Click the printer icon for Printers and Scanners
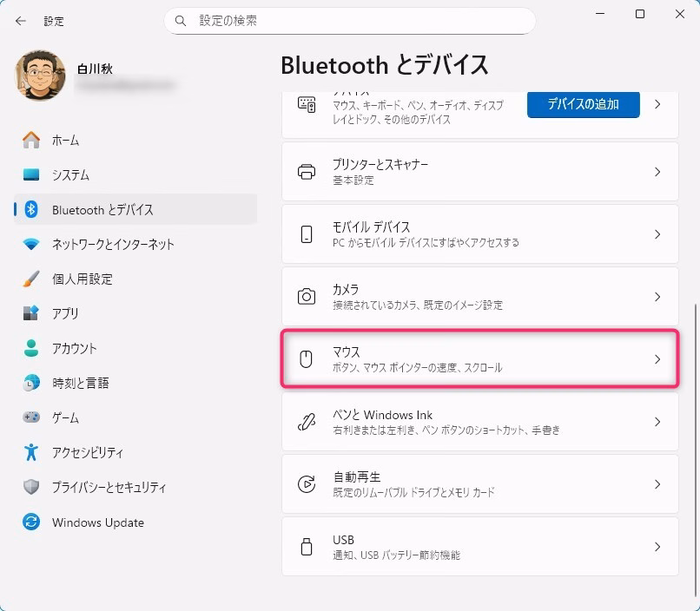Image resolution: width=700 pixels, height=611 pixels. pyautogui.click(x=307, y=172)
